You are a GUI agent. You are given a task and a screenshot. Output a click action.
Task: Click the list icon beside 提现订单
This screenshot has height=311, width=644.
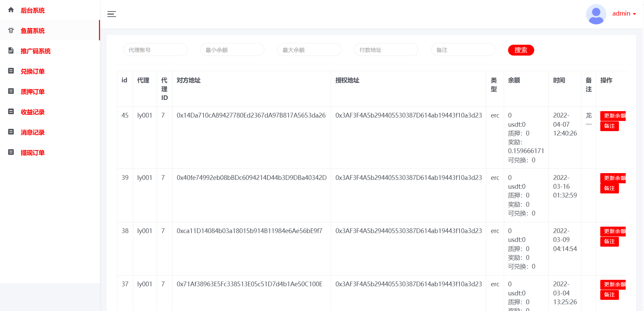click(x=11, y=152)
